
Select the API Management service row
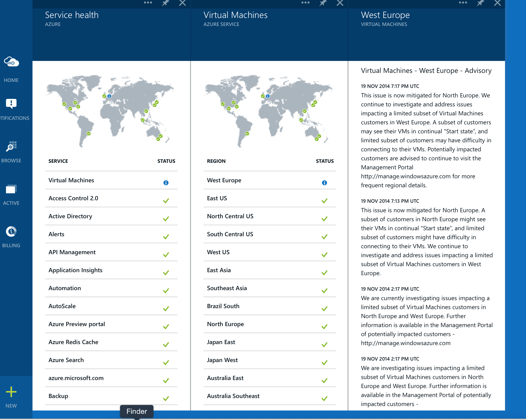click(x=111, y=252)
